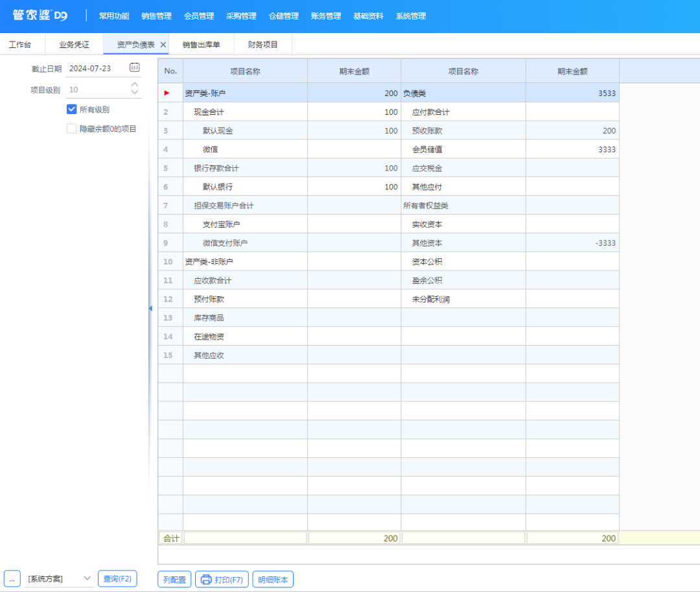Open the 账务管理 menu
Viewport: 700px width, 592px height.
tap(326, 16)
